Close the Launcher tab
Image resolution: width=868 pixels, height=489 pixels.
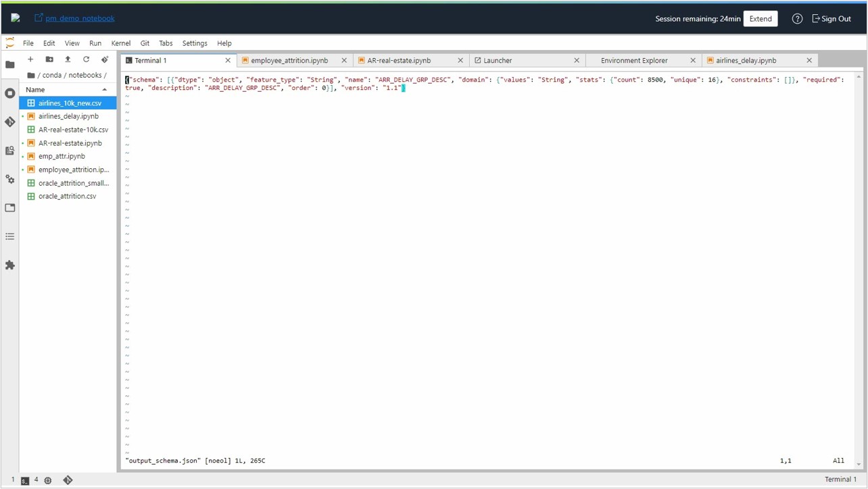[577, 60]
